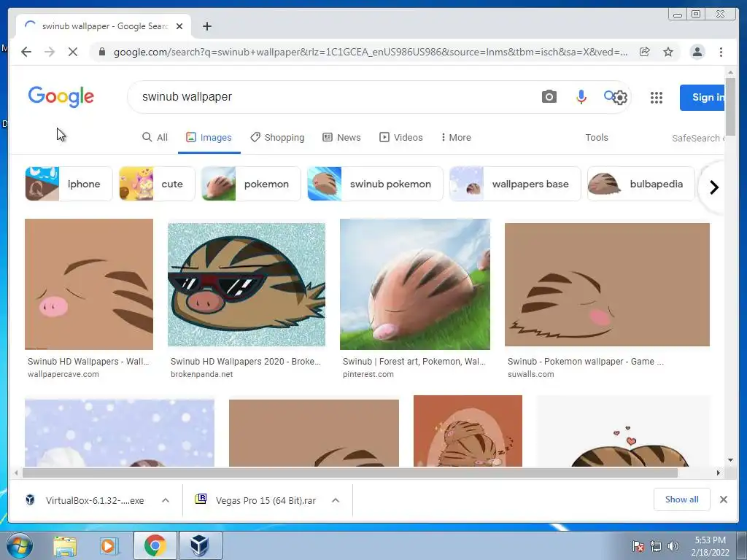Close the swinub wallpaper tab
The height and width of the screenshot is (560, 747).
point(179,26)
